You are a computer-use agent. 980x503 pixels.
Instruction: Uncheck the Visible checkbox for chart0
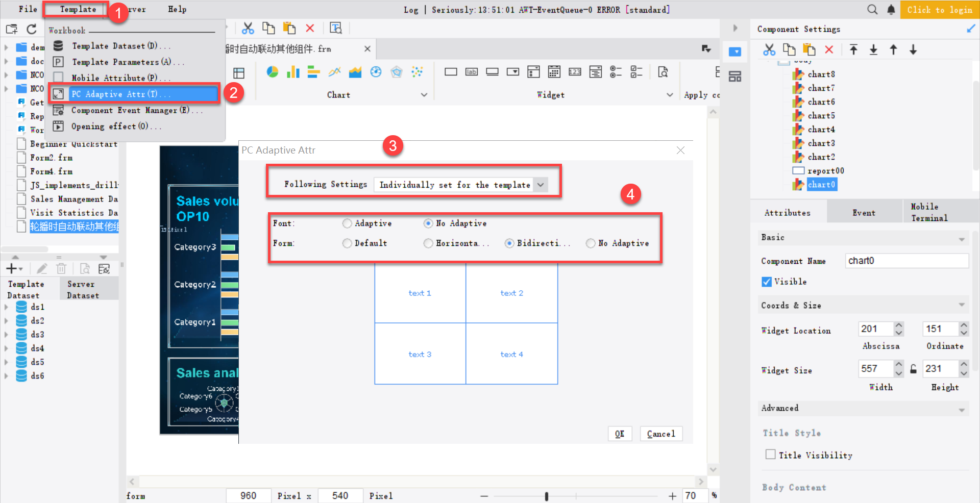(766, 281)
